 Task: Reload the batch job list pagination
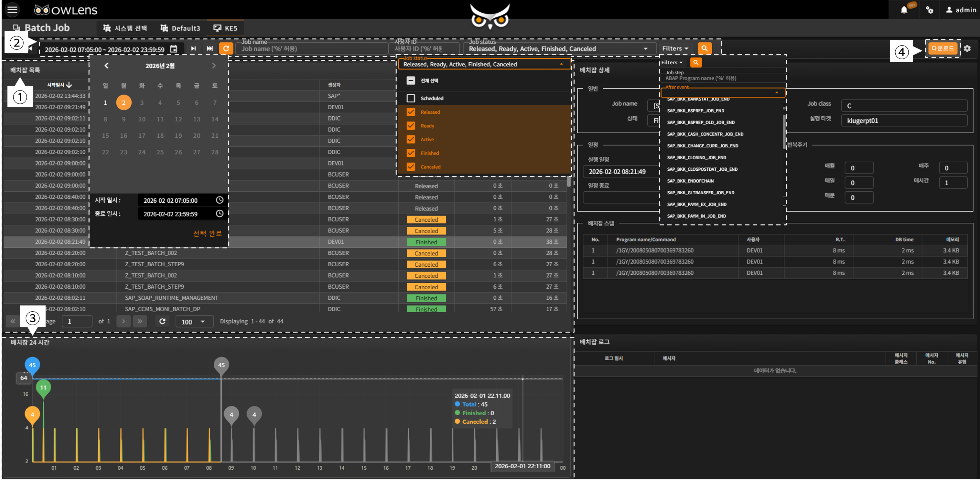(x=162, y=321)
